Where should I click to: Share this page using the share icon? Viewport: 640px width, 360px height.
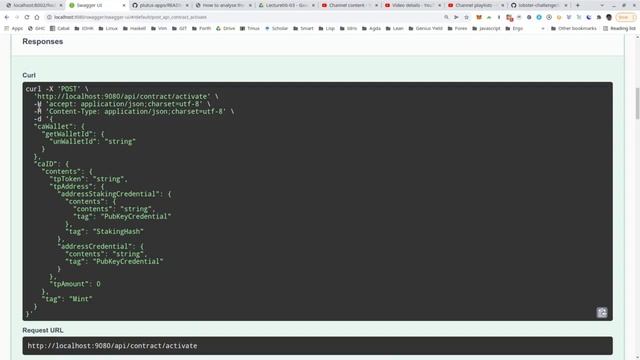pyautogui.click(x=456, y=17)
